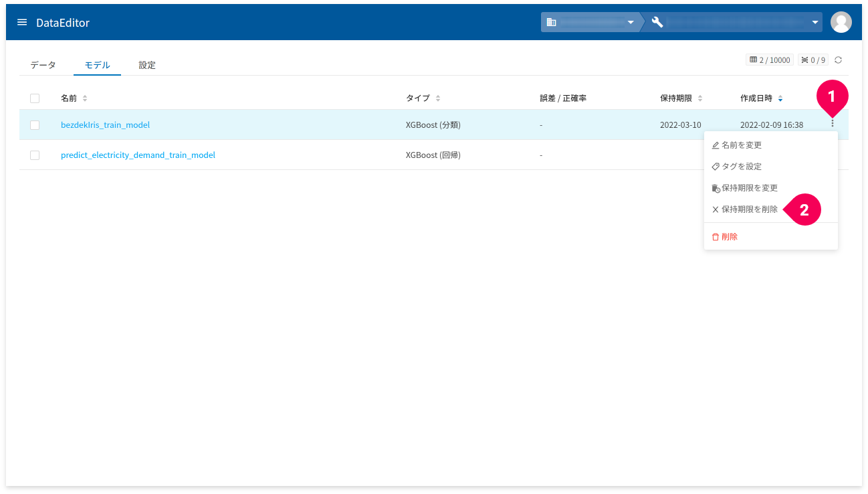Click the refresh icon near counters
This screenshot has width=868, height=494.
838,60
